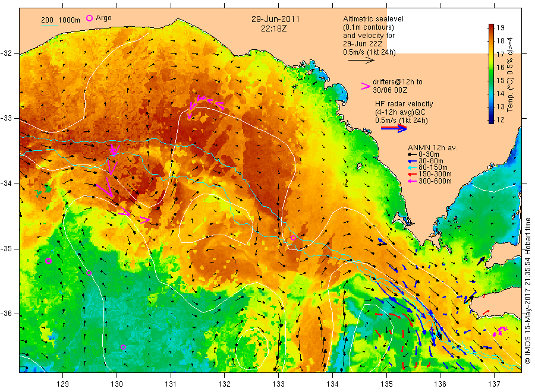Click the drifters magenta arrowhead legend symbol
This screenshot has height=392, width=535.
[x=366, y=86]
